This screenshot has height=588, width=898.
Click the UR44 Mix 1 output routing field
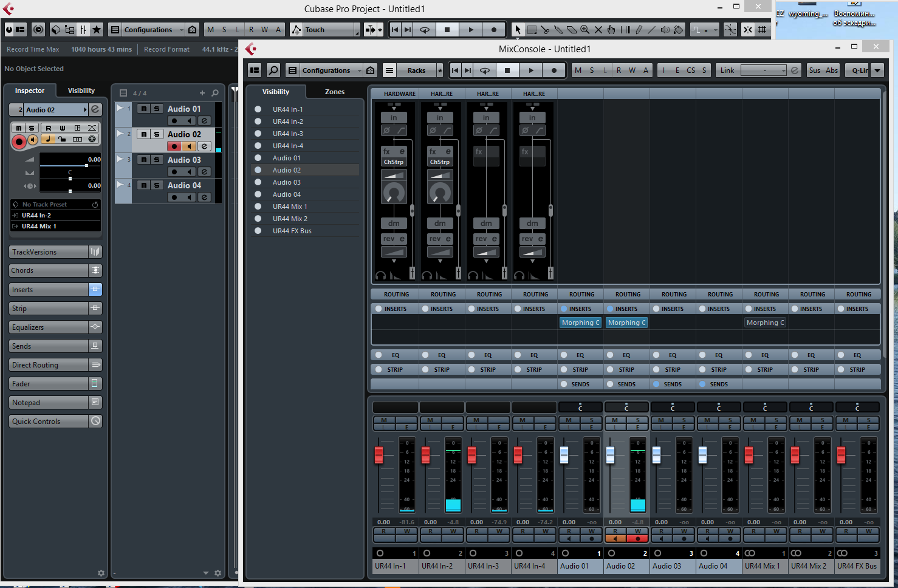(55, 227)
